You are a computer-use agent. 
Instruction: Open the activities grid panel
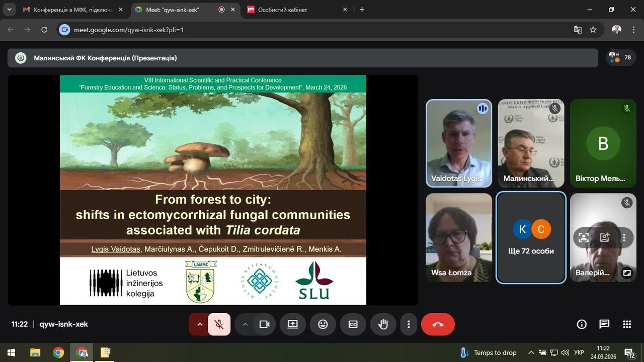coord(627,324)
